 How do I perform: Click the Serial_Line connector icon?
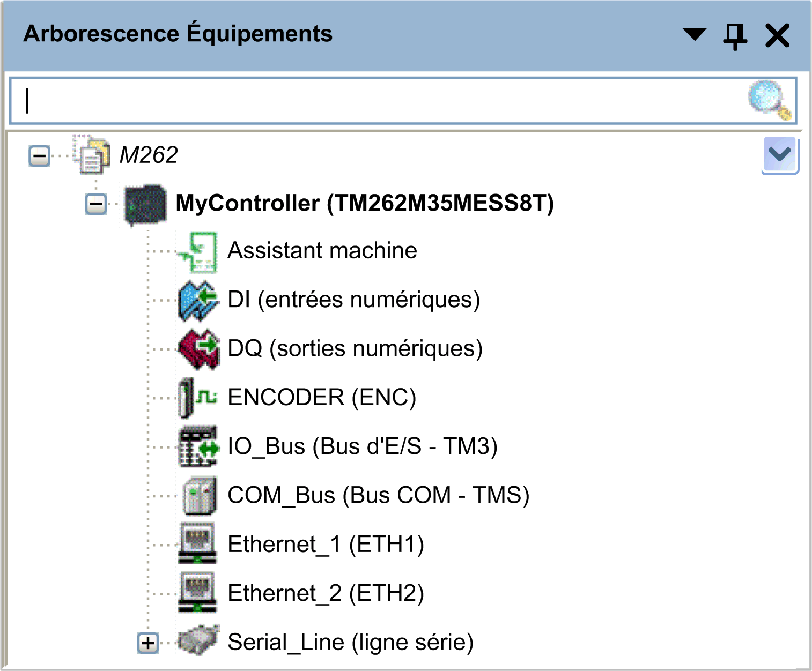[x=198, y=640]
